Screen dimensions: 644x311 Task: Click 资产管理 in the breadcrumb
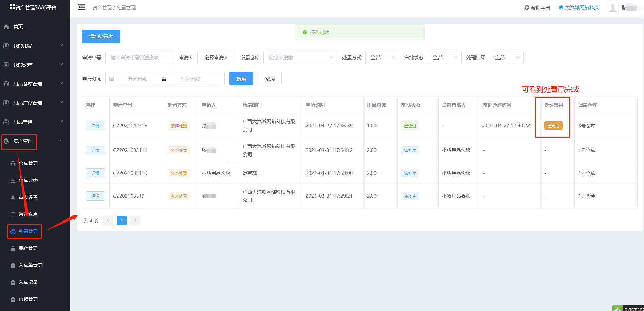pos(102,7)
